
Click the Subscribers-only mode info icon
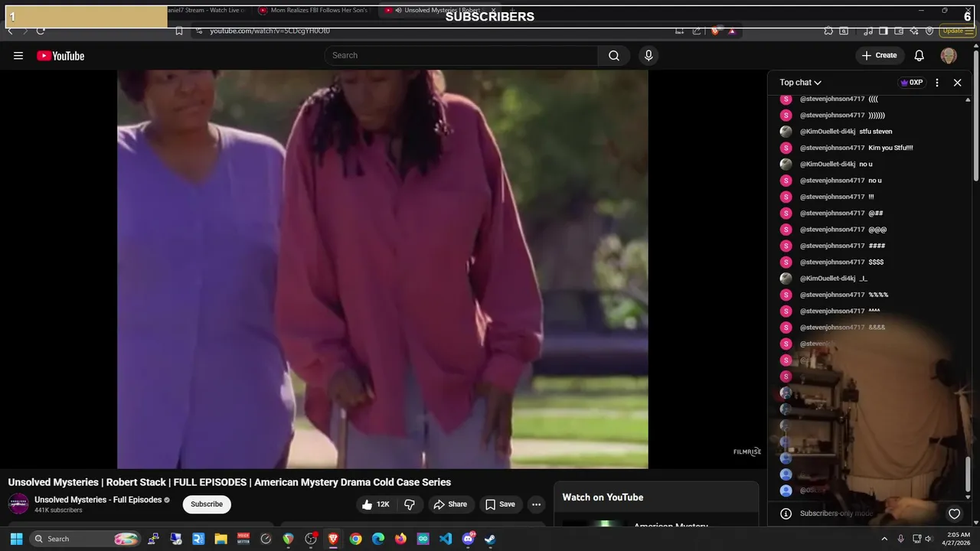coord(786,514)
